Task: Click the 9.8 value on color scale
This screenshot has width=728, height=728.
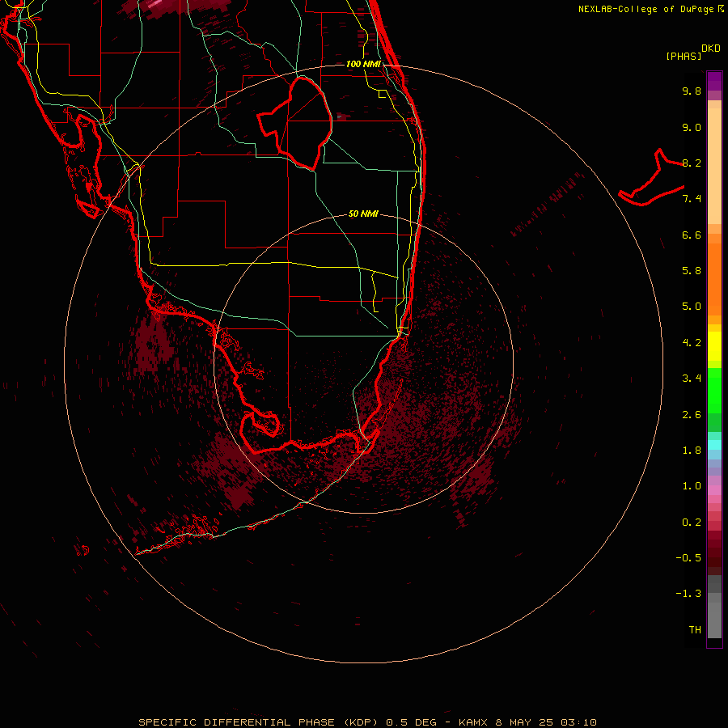Action: (692, 91)
